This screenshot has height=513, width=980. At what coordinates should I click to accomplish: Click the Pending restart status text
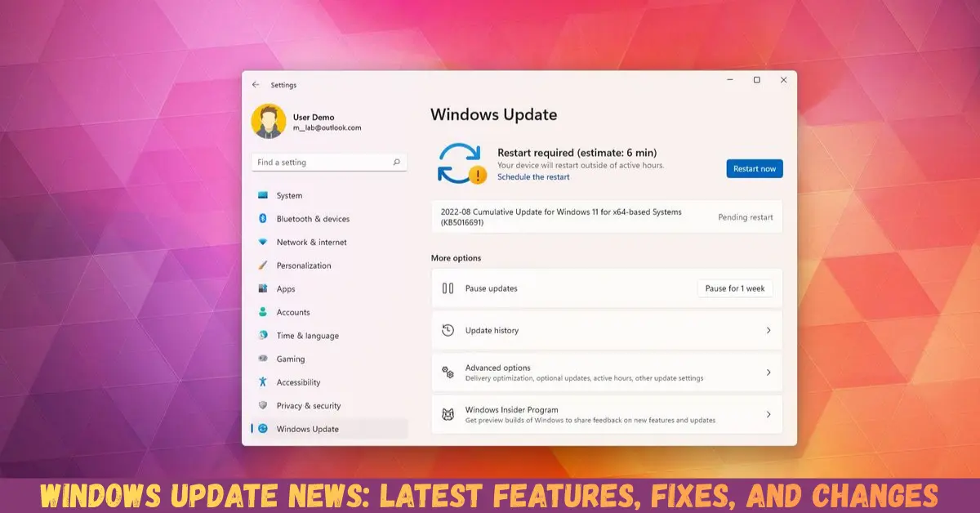[x=745, y=217]
